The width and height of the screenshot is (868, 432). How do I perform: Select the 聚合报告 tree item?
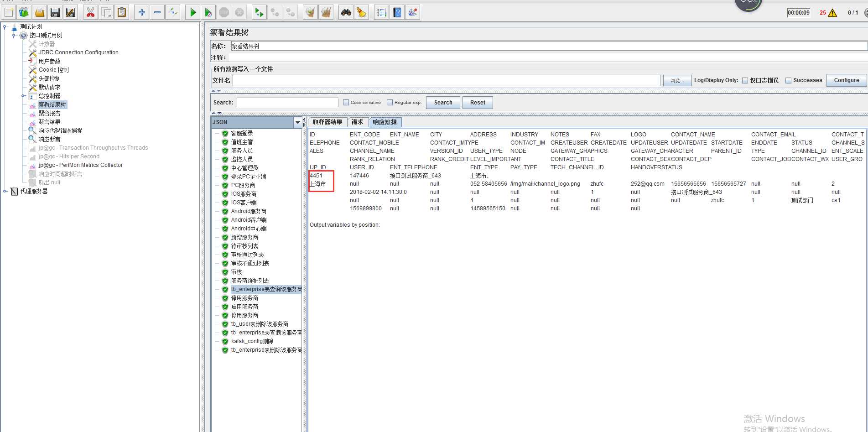pos(49,113)
